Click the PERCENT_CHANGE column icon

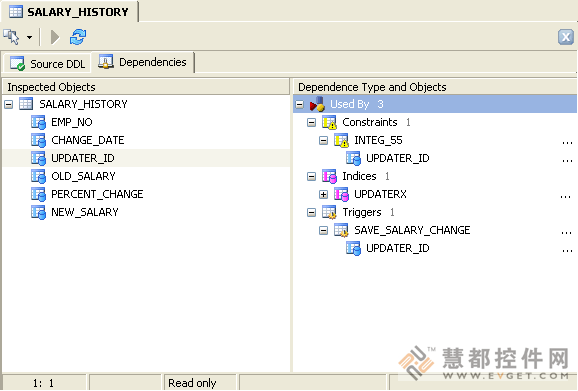point(38,194)
